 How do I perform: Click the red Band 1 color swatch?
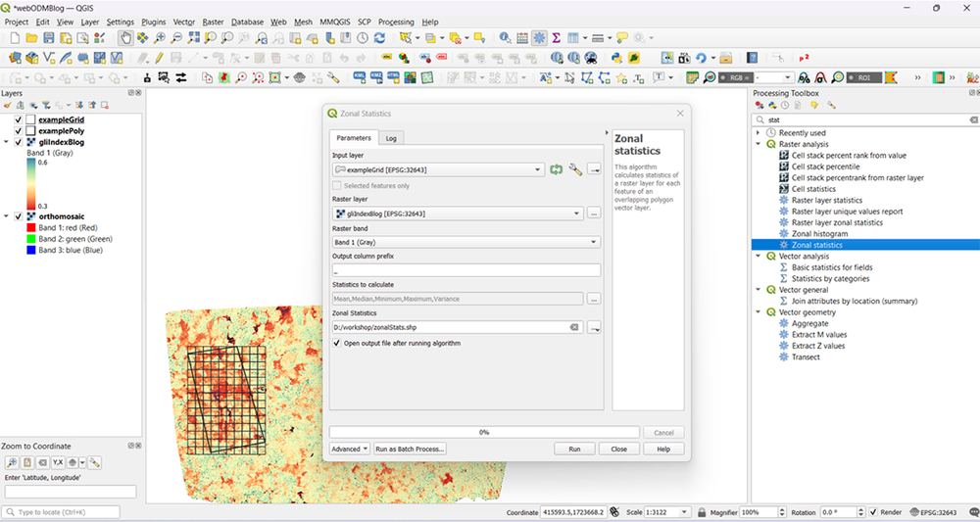point(31,228)
